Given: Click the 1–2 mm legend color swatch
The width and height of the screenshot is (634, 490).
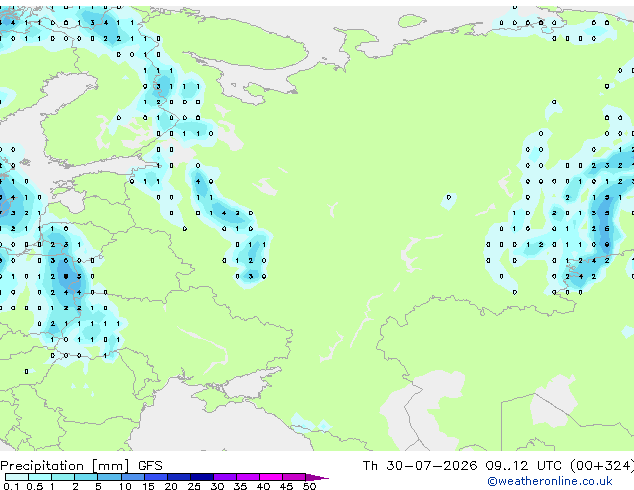Looking at the screenshot, I should (63, 477).
